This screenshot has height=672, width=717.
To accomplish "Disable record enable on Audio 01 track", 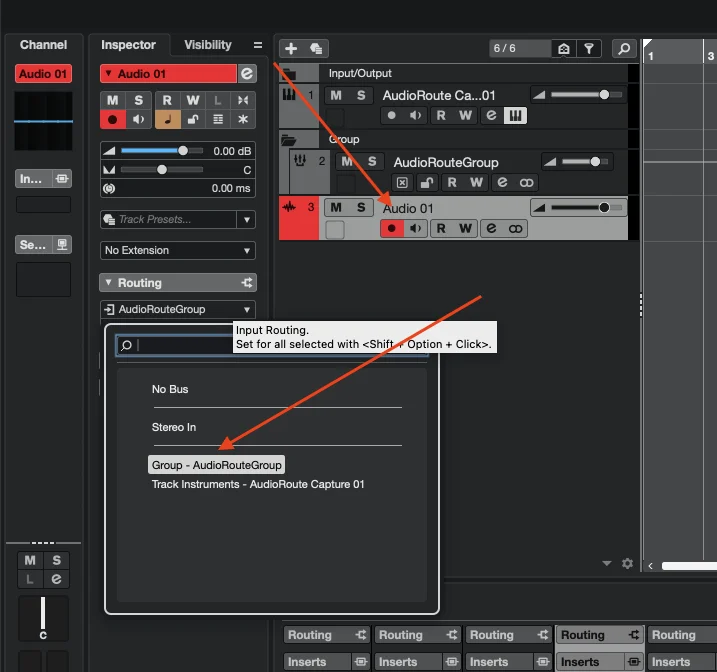I will click(x=392, y=229).
